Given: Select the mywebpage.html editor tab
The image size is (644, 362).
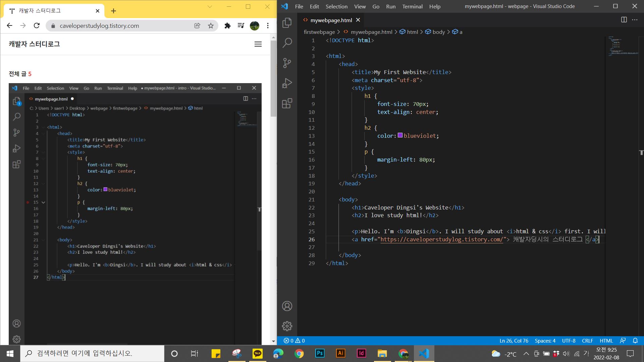Looking at the screenshot, I should click(331, 20).
